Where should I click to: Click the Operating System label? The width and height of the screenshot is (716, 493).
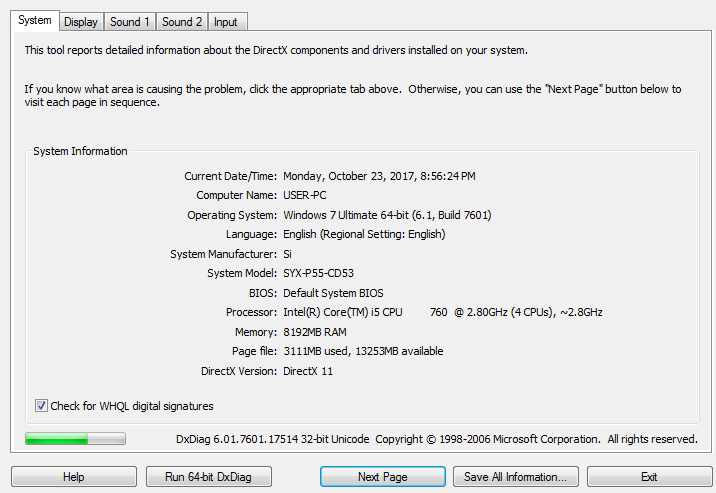(232, 215)
